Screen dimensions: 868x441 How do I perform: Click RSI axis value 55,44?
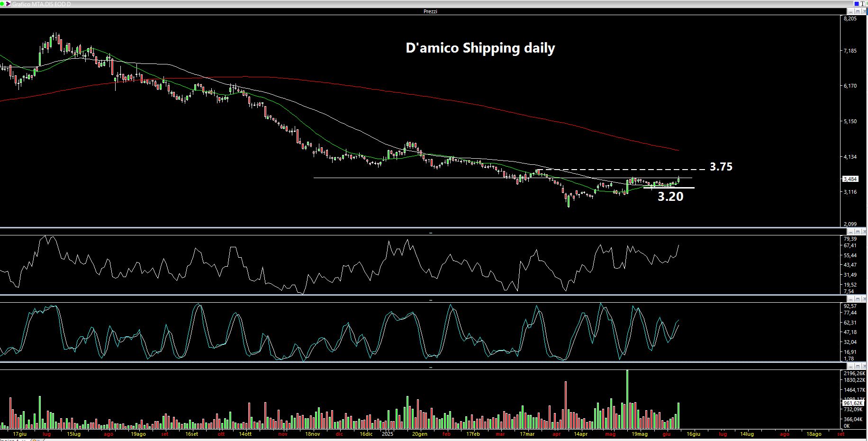click(850, 255)
